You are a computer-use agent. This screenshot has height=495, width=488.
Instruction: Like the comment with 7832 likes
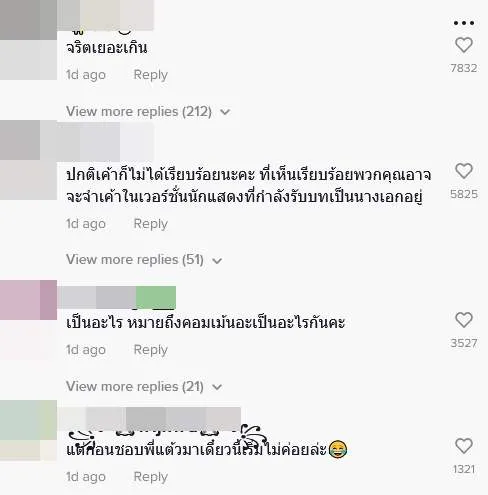[464, 45]
